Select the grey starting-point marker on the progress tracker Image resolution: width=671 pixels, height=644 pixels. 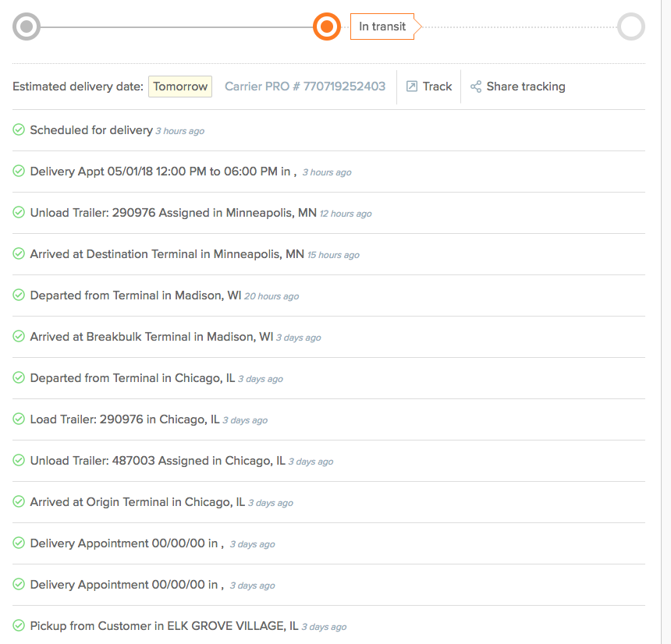(x=27, y=27)
